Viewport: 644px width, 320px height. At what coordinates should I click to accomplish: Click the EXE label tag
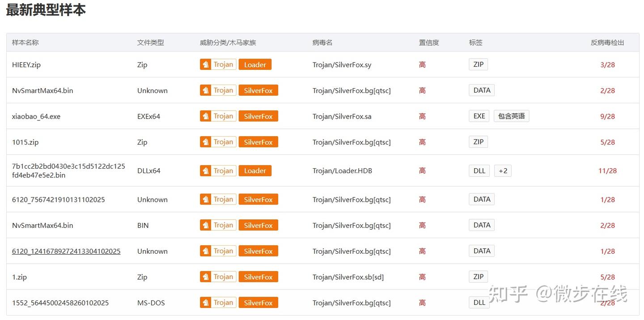479,116
